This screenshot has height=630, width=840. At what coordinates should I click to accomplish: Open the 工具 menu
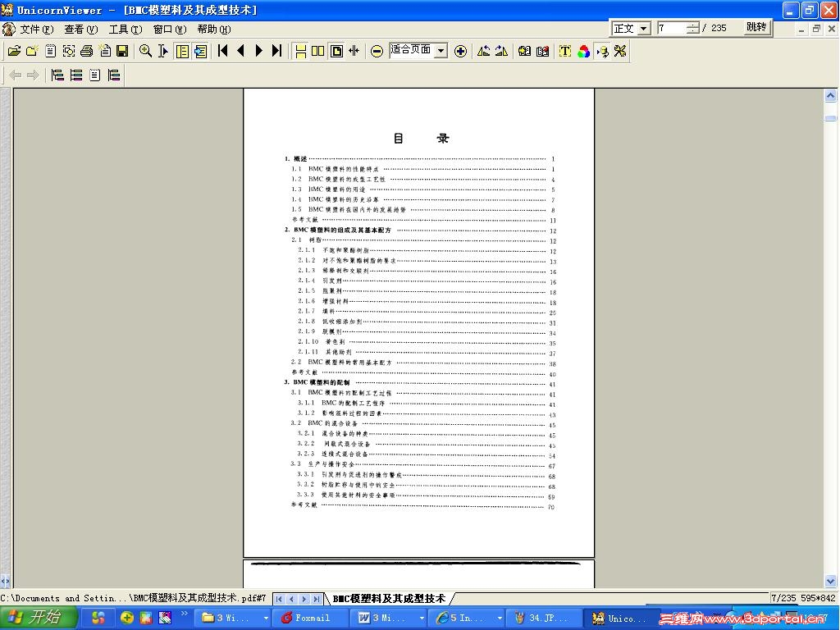pos(126,29)
